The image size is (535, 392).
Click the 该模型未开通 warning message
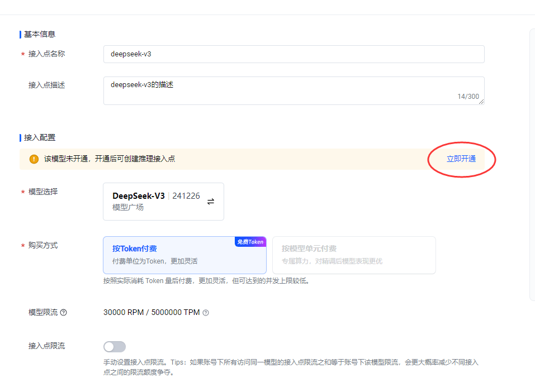click(110, 159)
